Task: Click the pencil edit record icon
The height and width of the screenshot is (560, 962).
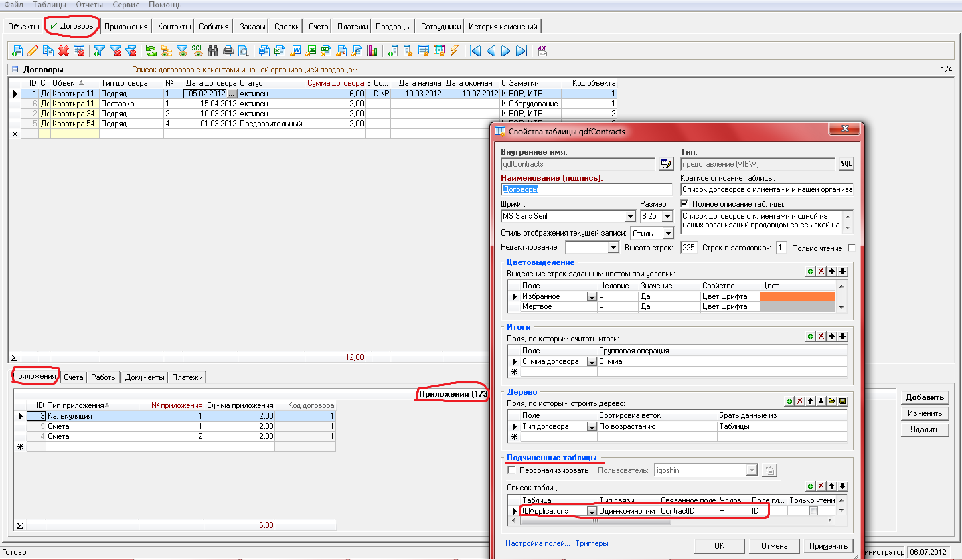Action: (33, 51)
